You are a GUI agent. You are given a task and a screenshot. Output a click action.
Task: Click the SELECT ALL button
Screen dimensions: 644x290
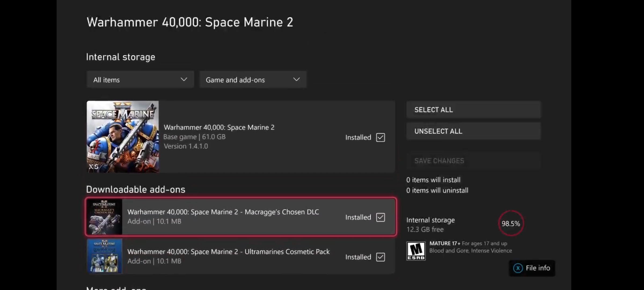(474, 110)
